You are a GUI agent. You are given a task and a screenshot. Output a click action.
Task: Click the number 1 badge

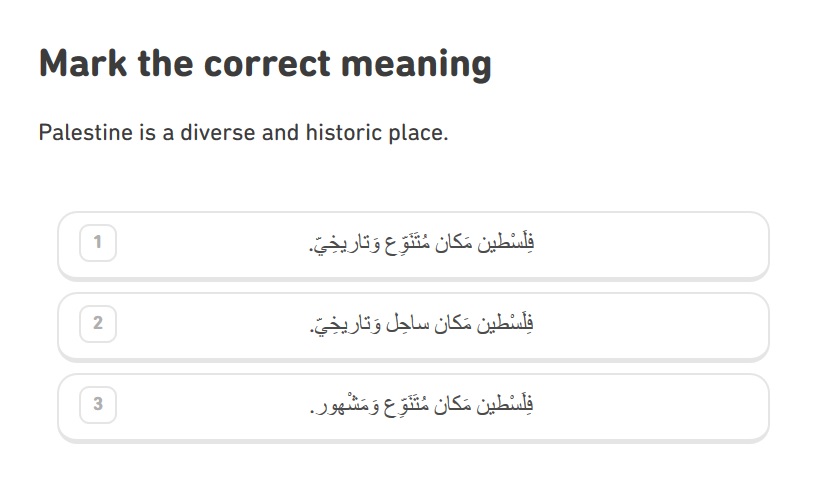(x=98, y=243)
